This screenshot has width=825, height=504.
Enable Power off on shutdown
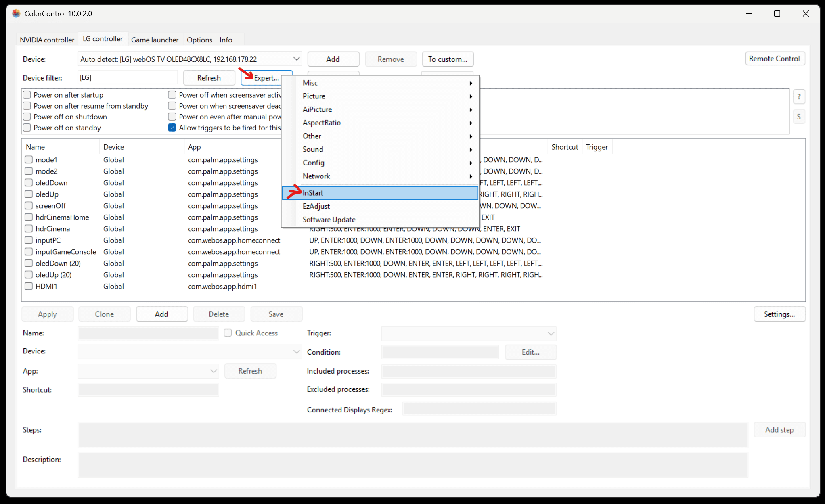point(27,117)
